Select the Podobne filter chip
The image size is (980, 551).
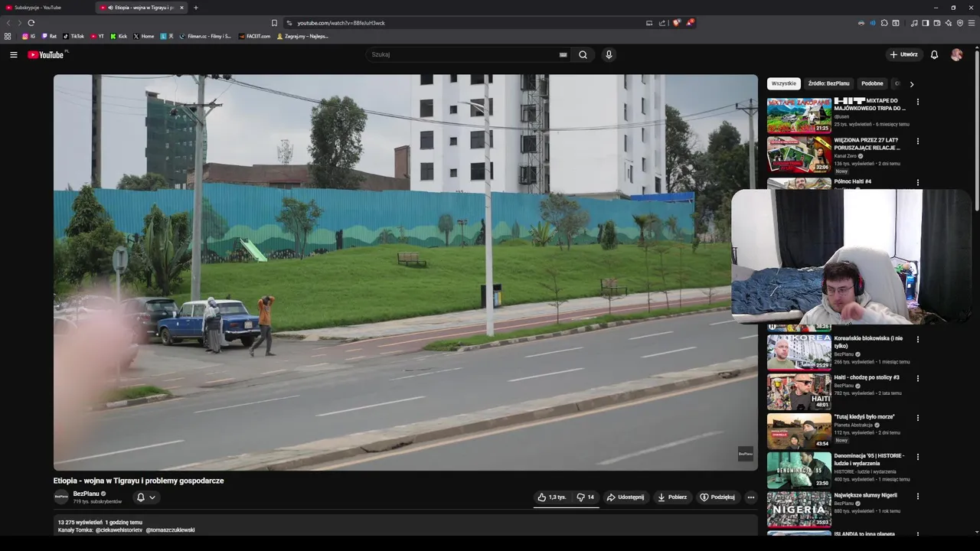click(872, 83)
